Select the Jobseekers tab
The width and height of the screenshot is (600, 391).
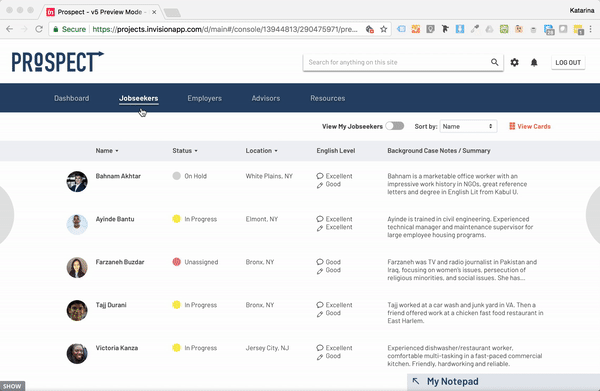tap(139, 98)
